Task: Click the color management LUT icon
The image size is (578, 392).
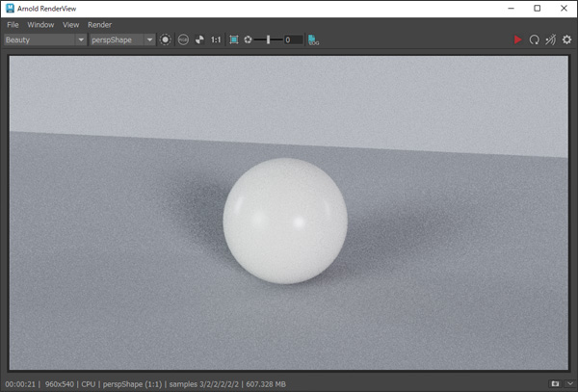Action: click(x=314, y=39)
